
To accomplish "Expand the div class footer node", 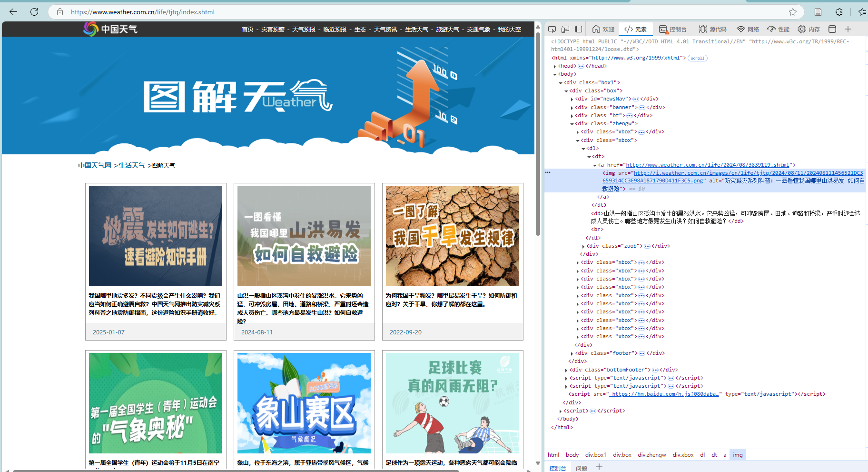I will (572, 353).
